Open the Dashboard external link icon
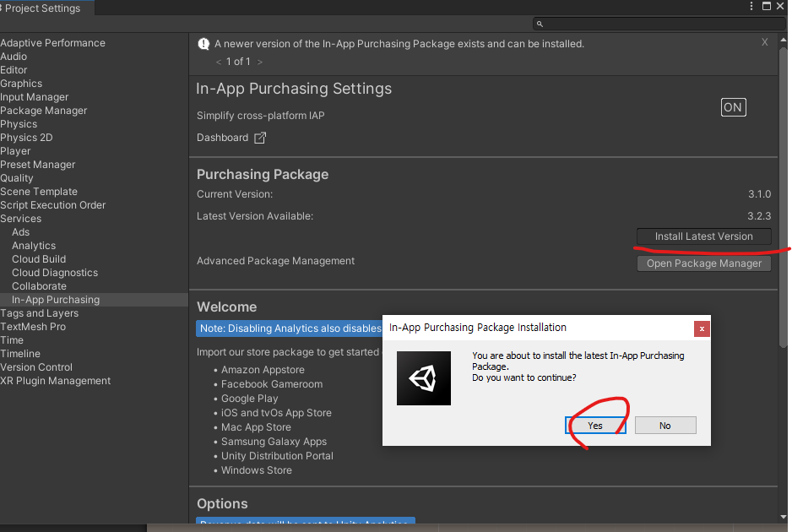 pyautogui.click(x=259, y=138)
